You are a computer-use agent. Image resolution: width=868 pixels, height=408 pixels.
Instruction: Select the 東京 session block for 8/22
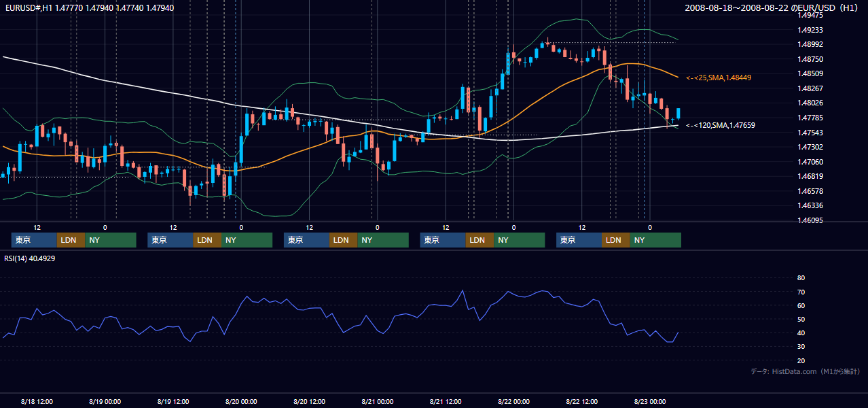[579, 240]
